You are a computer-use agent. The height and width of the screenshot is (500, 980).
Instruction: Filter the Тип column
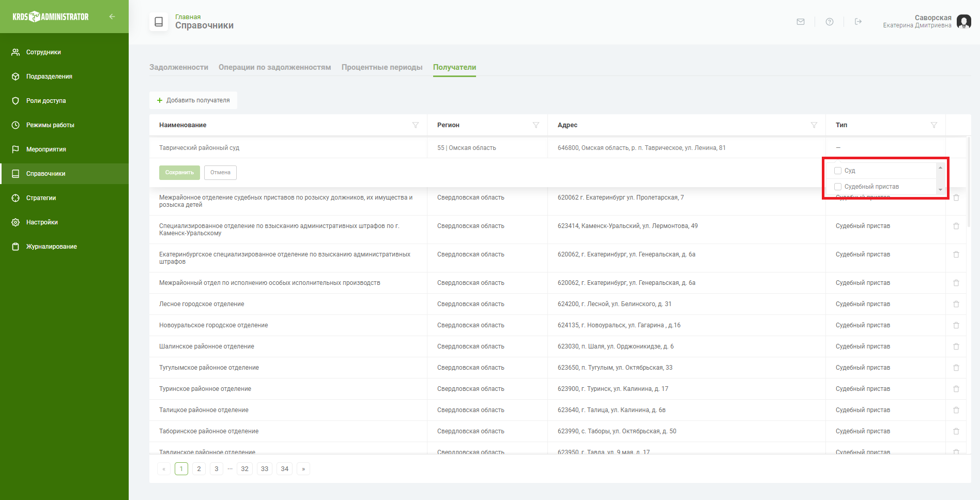934,125
